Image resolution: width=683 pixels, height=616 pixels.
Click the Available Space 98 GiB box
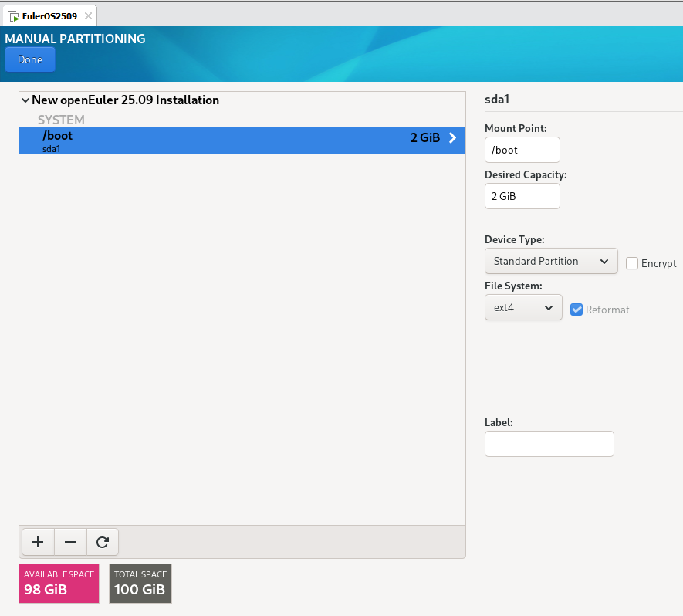[x=59, y=584]
